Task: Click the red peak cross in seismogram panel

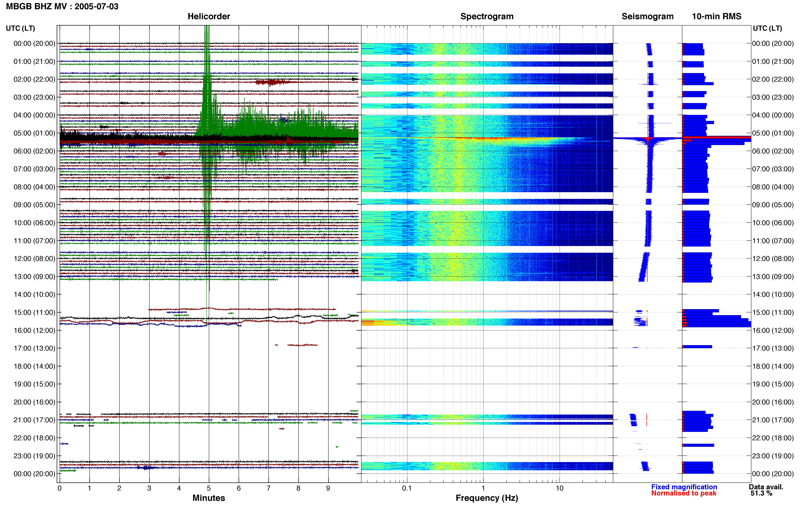Action: point(648,138)
